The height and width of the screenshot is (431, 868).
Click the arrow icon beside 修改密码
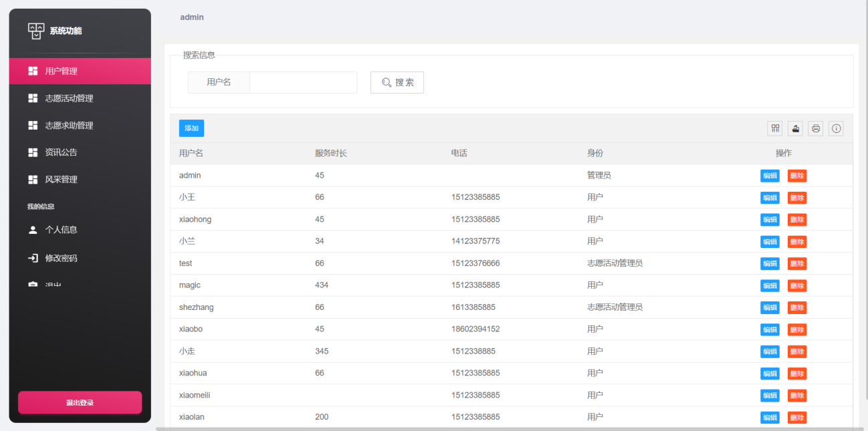[33, 258]
